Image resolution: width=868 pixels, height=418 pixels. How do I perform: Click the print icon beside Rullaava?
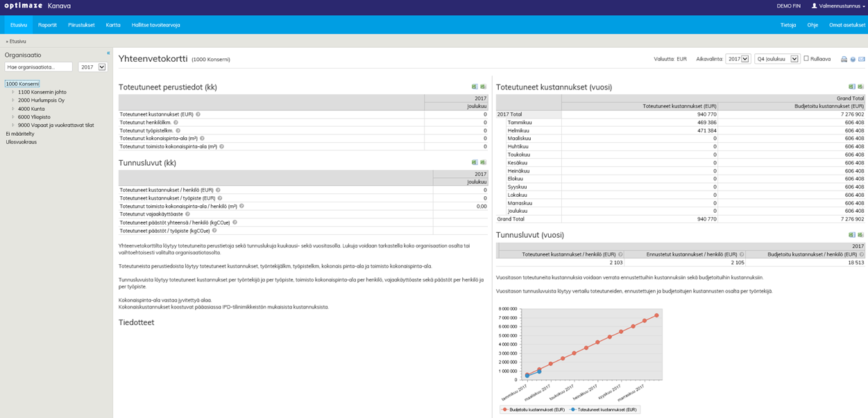(844, 60)
